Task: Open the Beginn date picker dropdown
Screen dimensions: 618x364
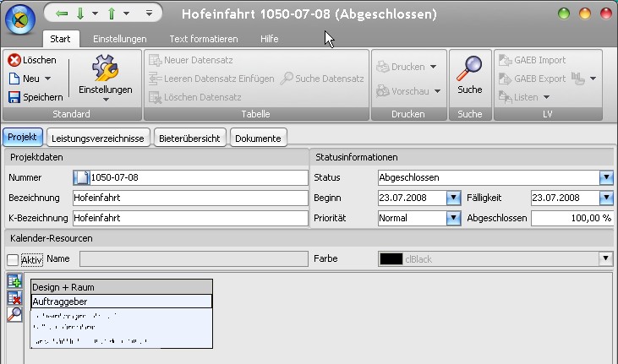Action: click(453, 198)
